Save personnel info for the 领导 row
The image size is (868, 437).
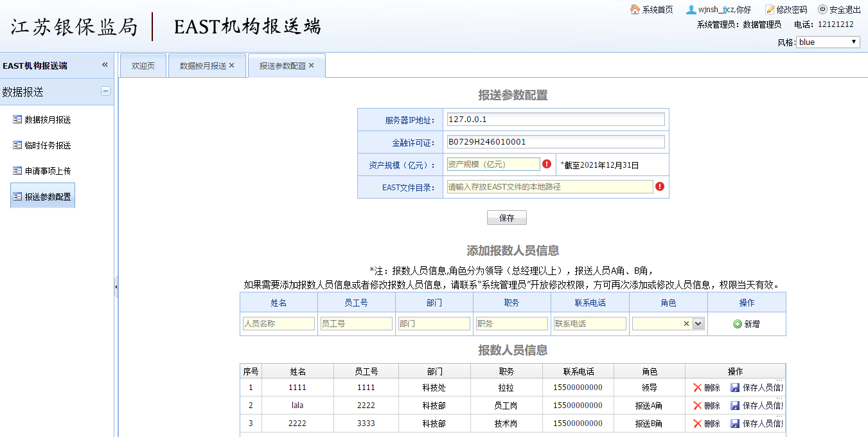coord(757,388)
